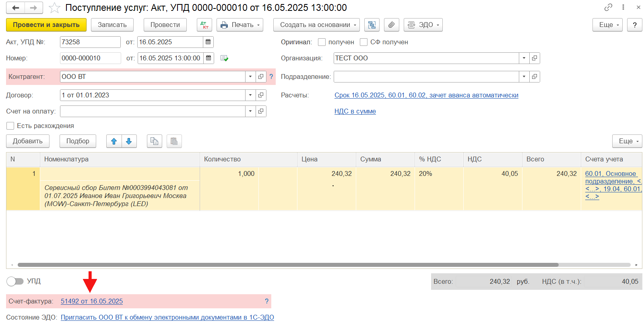Screen dimensions: 644x322
Task: Click the copy rows icon
Action: click(x=154, y=141)
